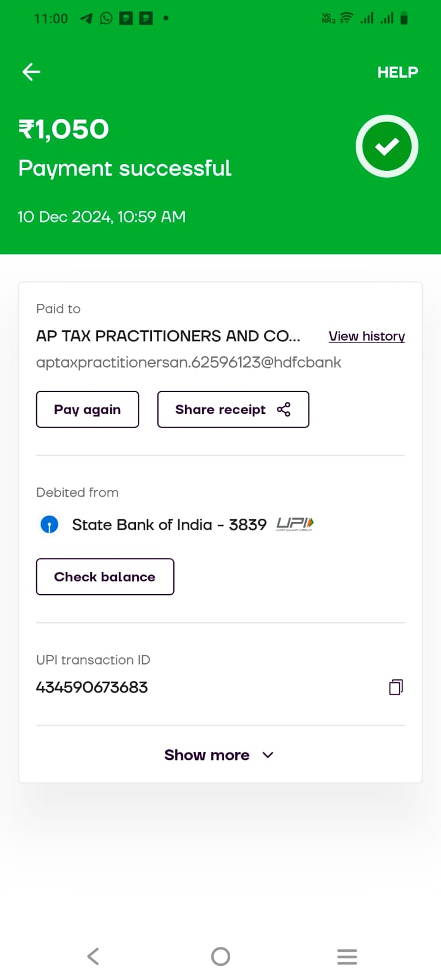Tap the back arrow in green header
The image size is (441, 980).
31,72
